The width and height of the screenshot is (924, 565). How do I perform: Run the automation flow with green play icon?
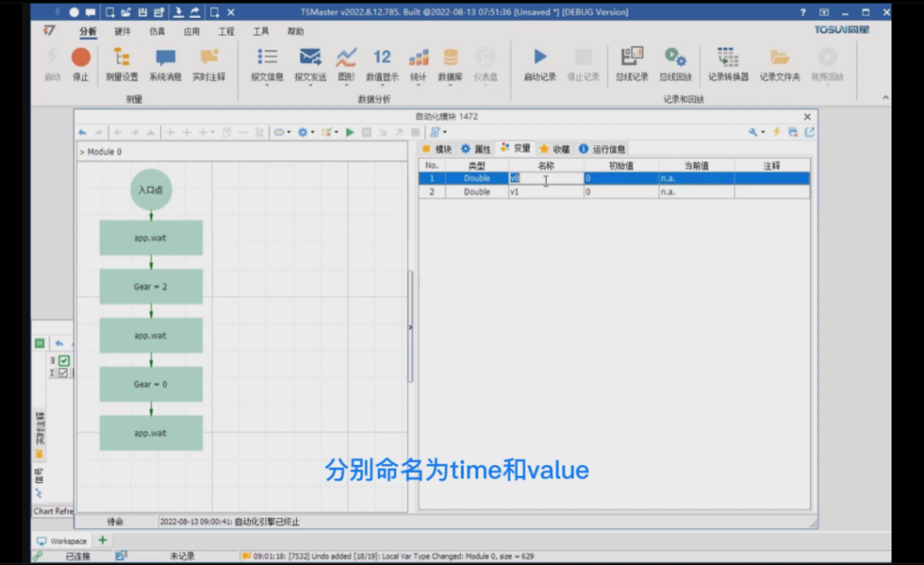pos(349,132)
